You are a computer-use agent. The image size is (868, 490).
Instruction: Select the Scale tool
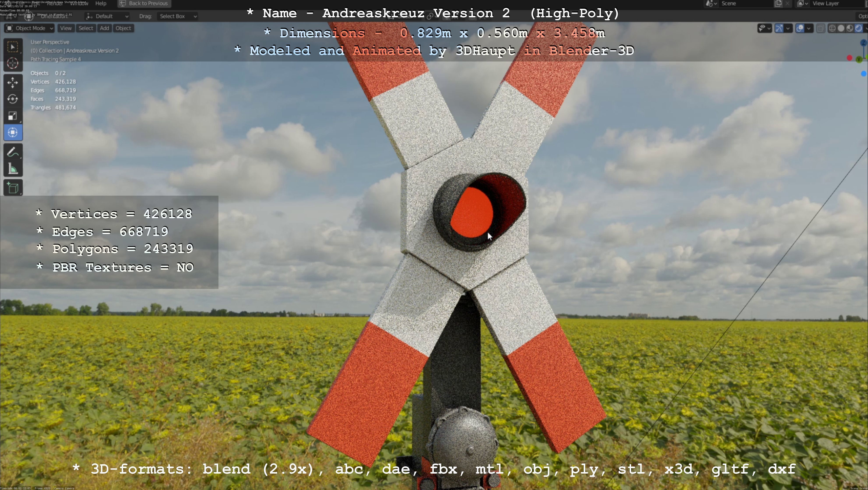click(x=13, y=116)
